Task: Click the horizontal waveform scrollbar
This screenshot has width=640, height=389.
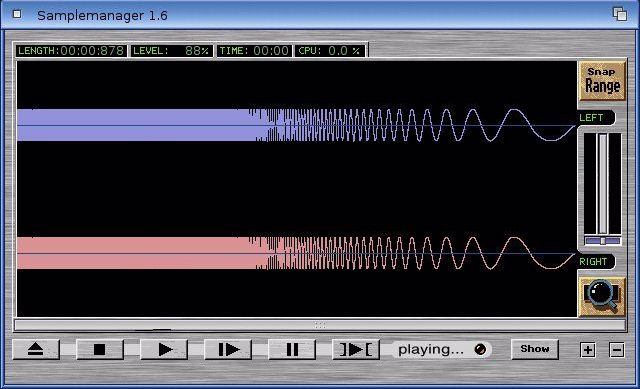Action: click(x=320, y=325)
